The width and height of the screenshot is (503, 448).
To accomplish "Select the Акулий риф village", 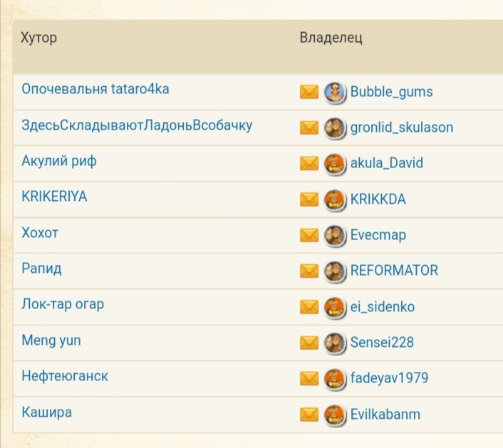I will pos(59,161).
